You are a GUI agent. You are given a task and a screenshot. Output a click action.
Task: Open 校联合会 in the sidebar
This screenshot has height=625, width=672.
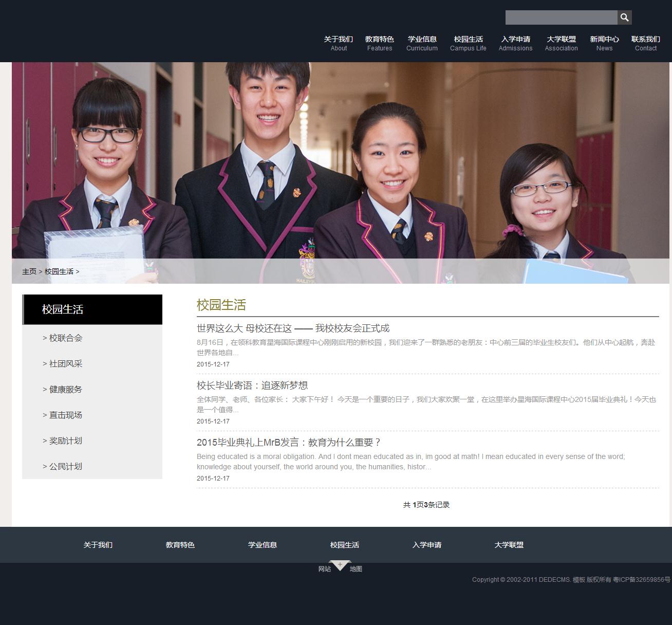pos(65,338)
